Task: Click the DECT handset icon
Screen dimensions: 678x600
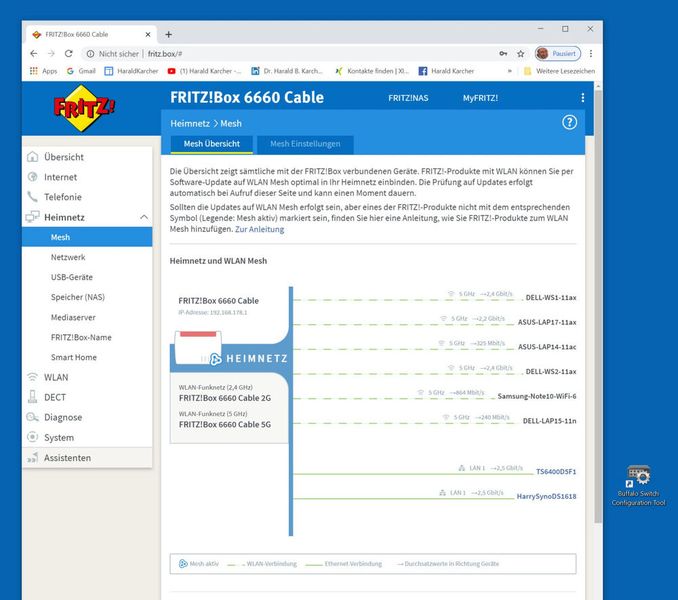Action: (x=32, y=397)
